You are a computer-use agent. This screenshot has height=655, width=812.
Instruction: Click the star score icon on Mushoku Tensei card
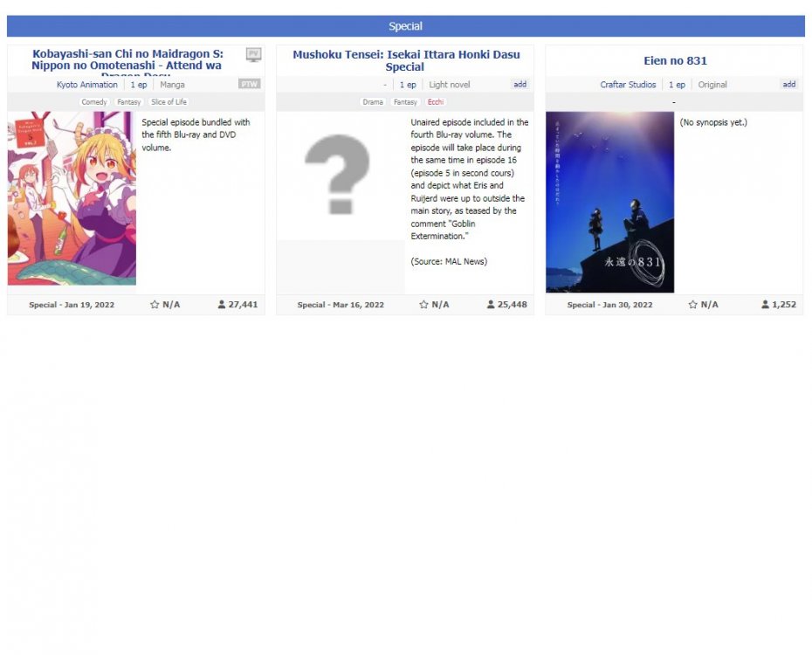(x=423, y=305)
